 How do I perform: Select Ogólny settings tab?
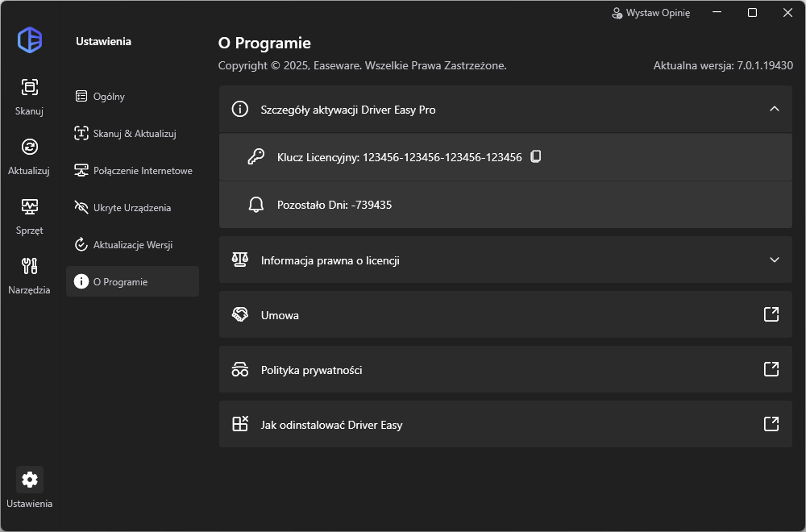click(133, 96)
